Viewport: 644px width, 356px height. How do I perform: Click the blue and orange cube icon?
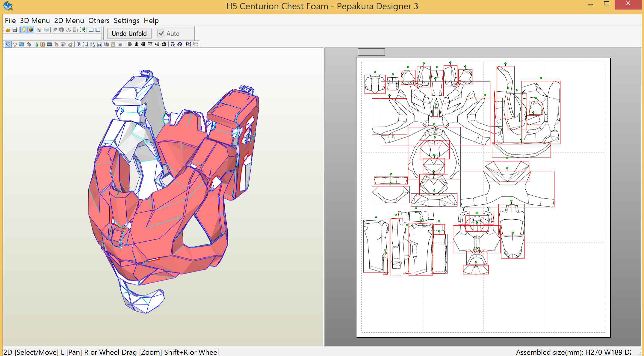(x=46, y=30)
